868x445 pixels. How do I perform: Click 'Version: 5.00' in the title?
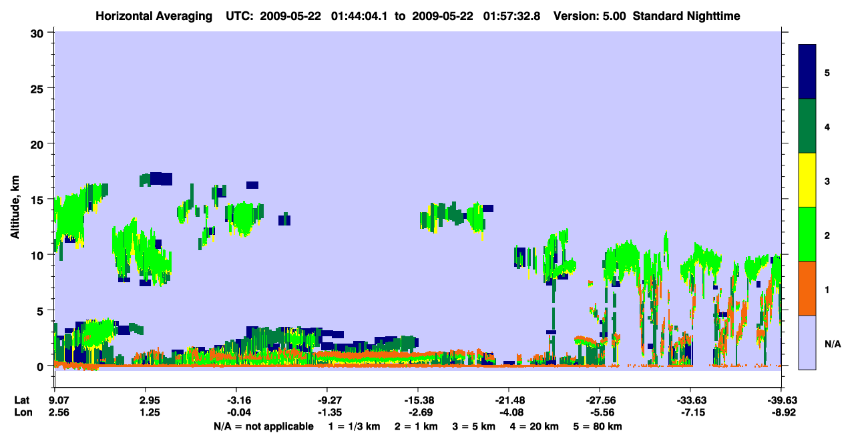point(590,16)
